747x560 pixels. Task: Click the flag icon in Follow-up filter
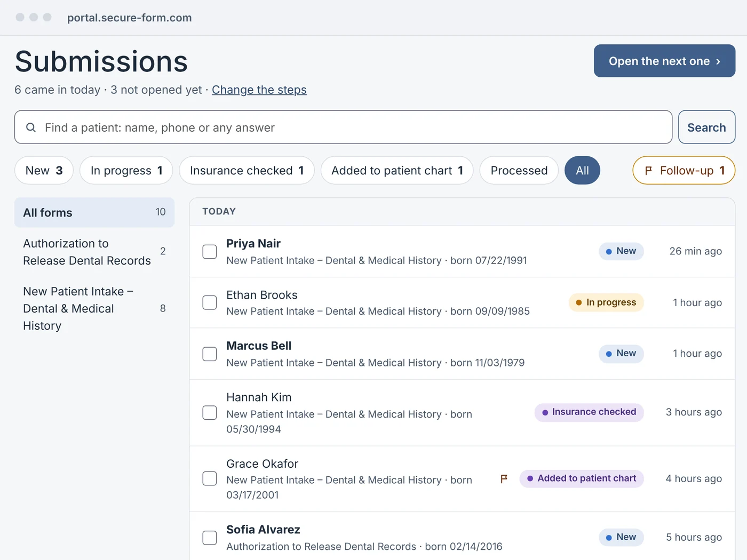(648, 171)
